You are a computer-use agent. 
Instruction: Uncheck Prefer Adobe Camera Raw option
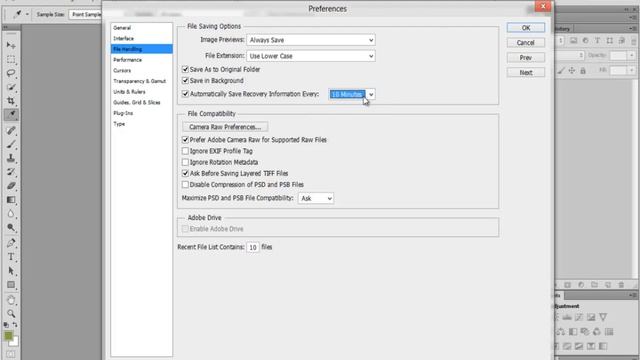pyautogui.click(x=185, y=140)
